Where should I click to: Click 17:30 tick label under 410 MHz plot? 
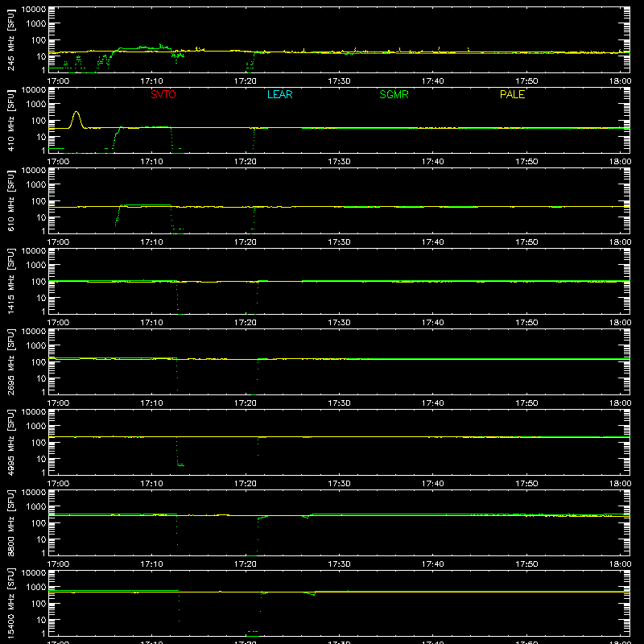click(x=339, y=162)
